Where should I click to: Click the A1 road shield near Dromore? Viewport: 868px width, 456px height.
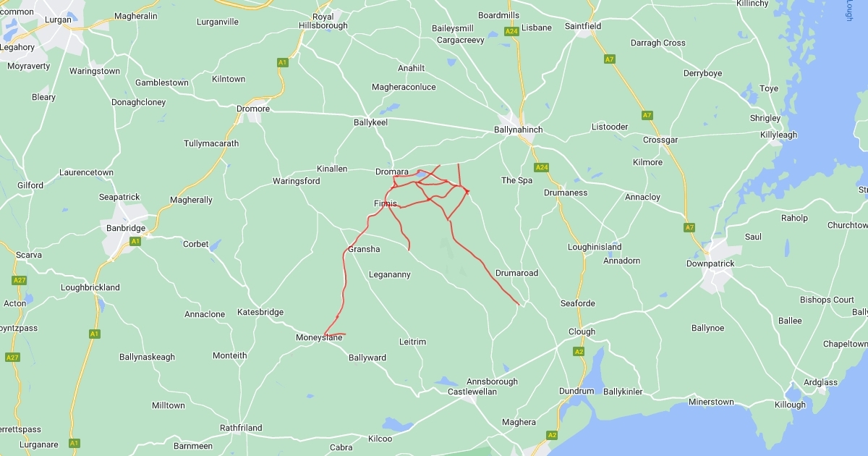(x=282, y=63)
